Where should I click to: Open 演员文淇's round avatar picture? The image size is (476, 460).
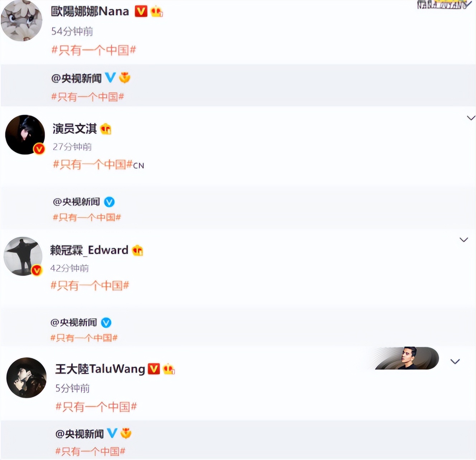[25, 135]
